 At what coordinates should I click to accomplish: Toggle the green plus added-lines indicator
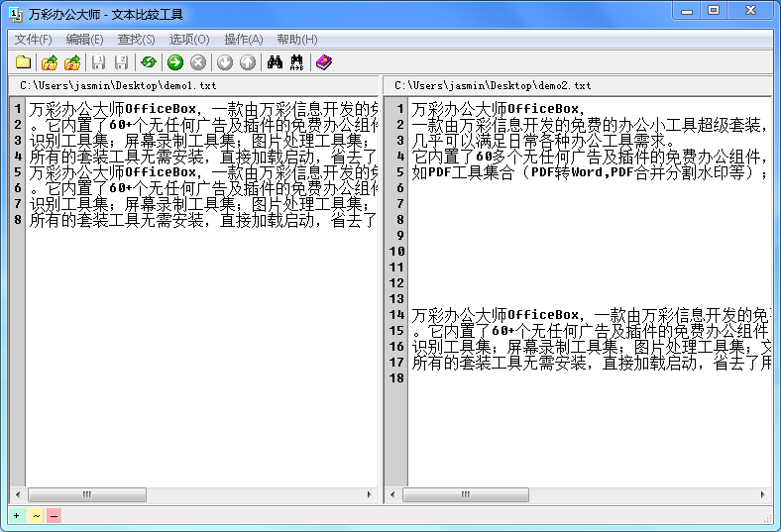[17, 515]
